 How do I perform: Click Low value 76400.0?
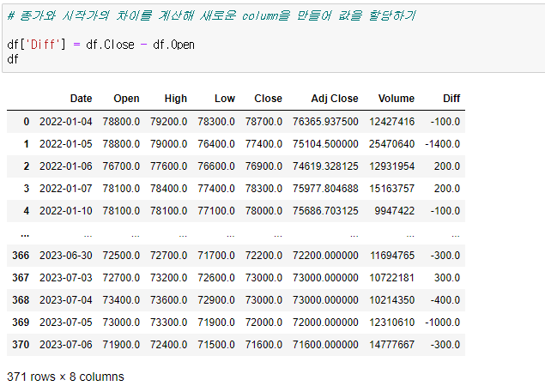pyautogui.click(x=216, y=144)
